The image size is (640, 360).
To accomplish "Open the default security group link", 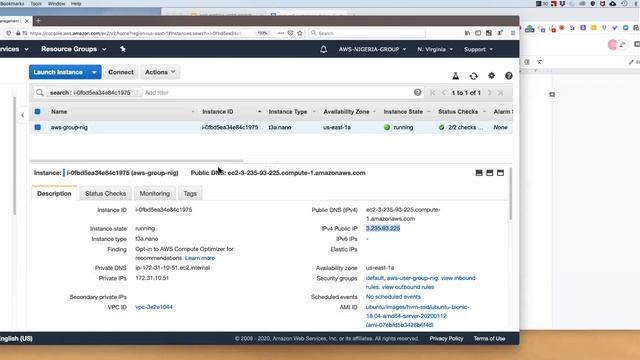I will click(x=375, y=278).
